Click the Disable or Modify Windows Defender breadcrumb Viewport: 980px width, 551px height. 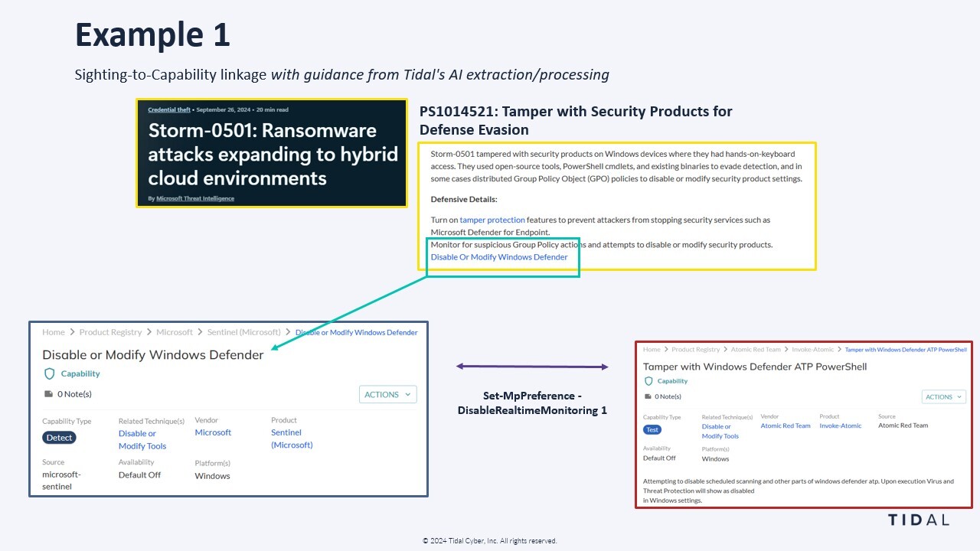tap(357, 333)
